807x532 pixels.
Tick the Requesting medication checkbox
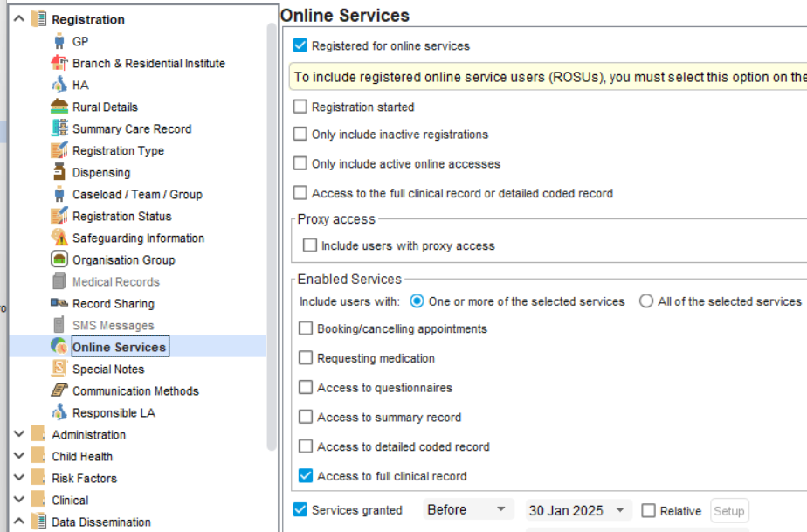(306, 358)
